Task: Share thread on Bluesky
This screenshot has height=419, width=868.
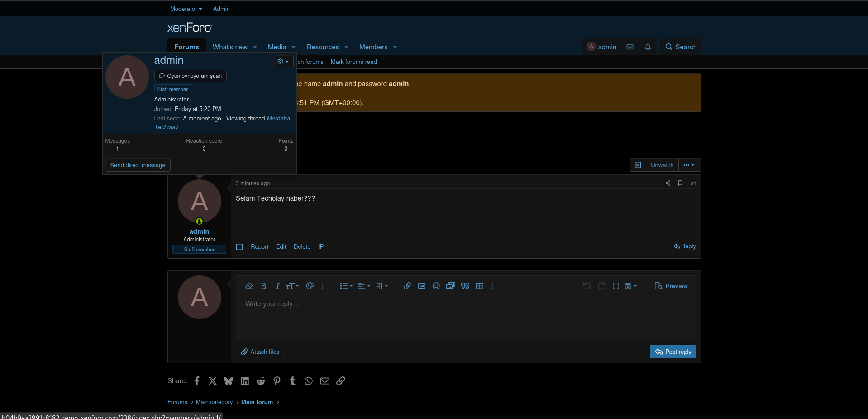Action: point(229,381)
